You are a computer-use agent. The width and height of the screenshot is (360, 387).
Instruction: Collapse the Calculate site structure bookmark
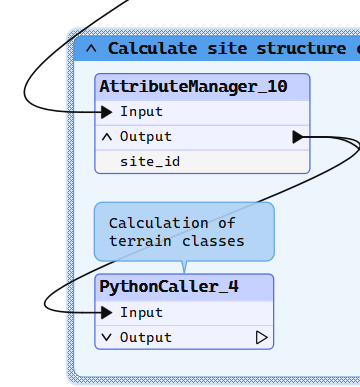coord(91,49)
